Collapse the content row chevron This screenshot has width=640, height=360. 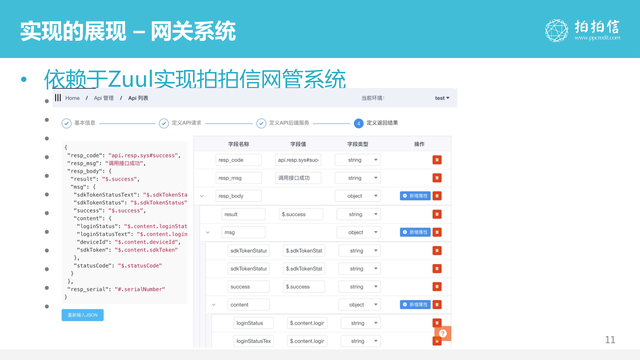click(213, 305)
